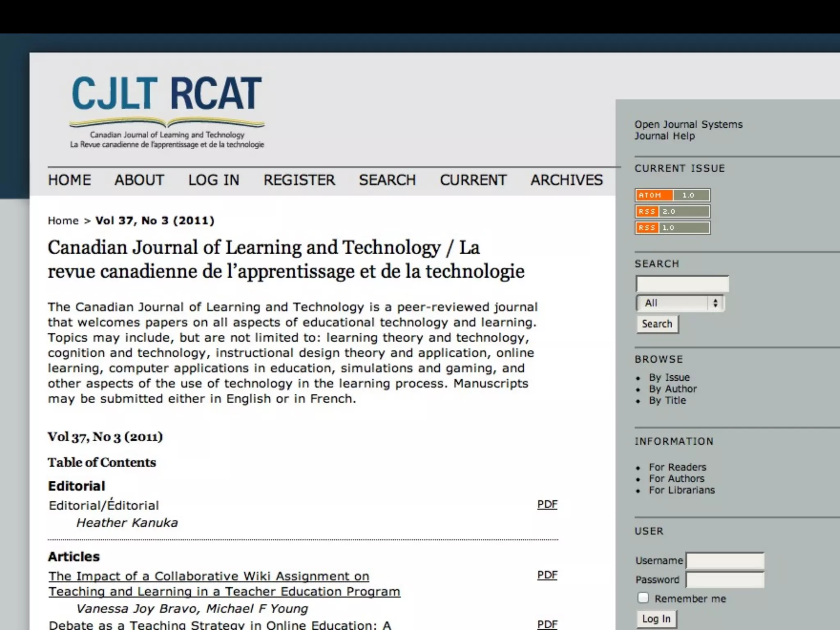Select REGISTER in the navigation bar

click(299, 180)
